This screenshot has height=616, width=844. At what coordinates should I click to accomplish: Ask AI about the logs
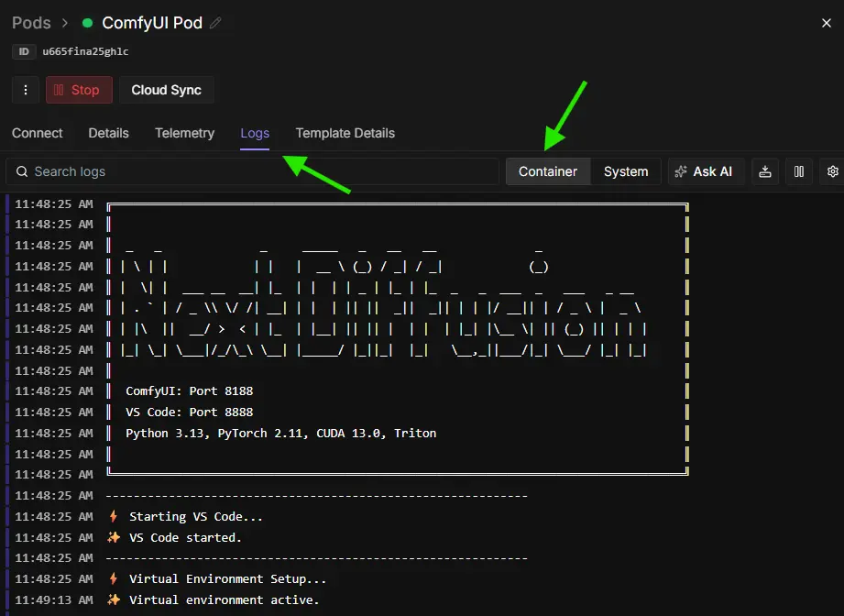(x=707, y=171)
